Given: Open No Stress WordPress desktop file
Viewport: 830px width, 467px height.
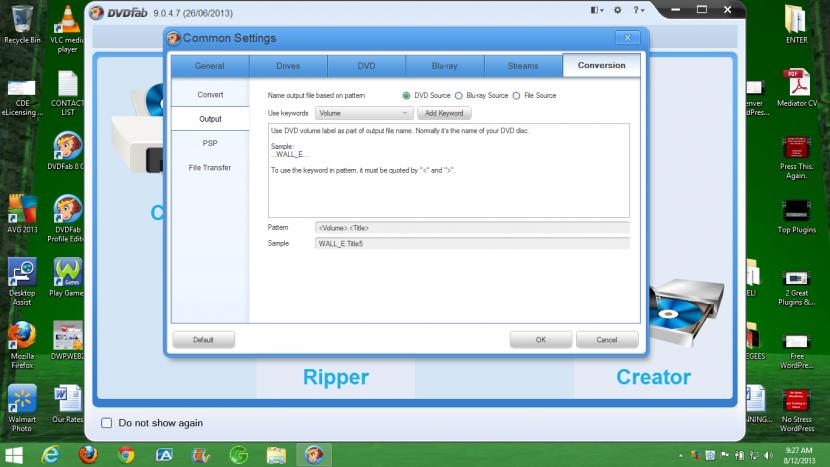Looking at the screenshot, I should (796, 411).
